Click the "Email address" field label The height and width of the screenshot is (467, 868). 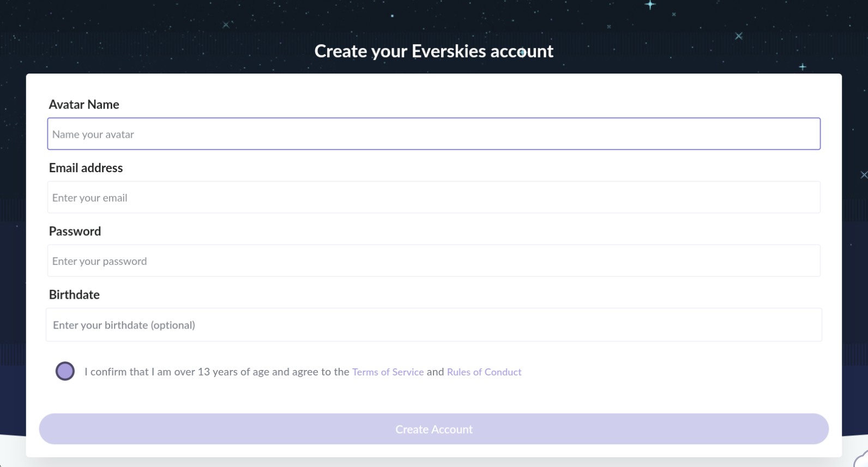click(86, 168)
